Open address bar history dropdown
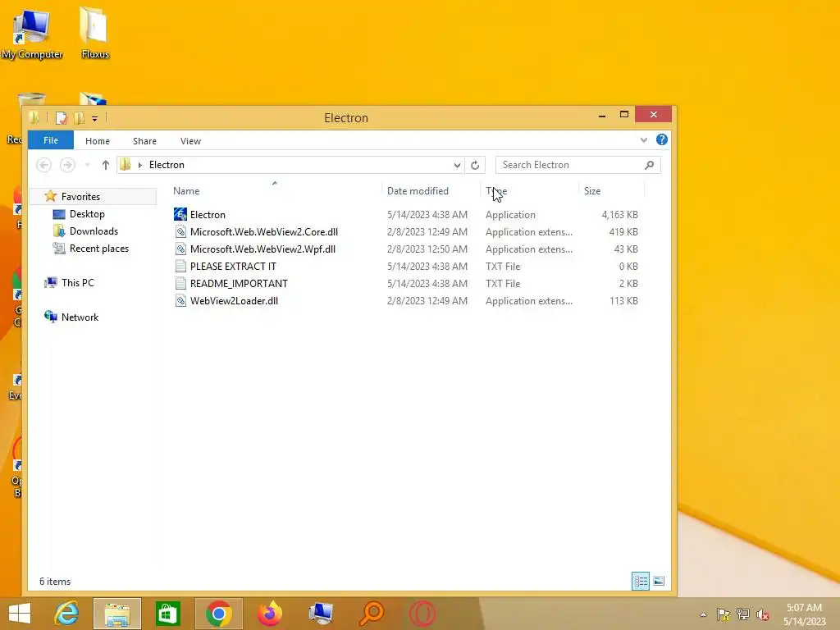 [457, 165]
